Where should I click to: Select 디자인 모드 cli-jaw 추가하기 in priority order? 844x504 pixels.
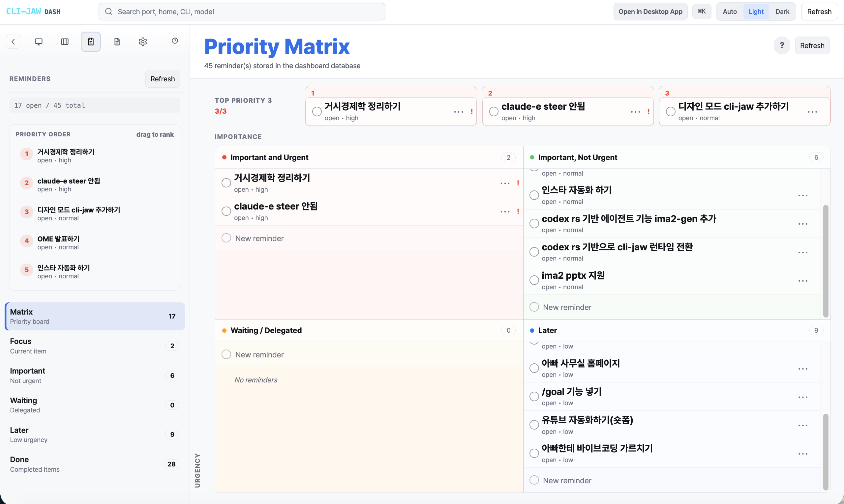click(x=95, y=213)
